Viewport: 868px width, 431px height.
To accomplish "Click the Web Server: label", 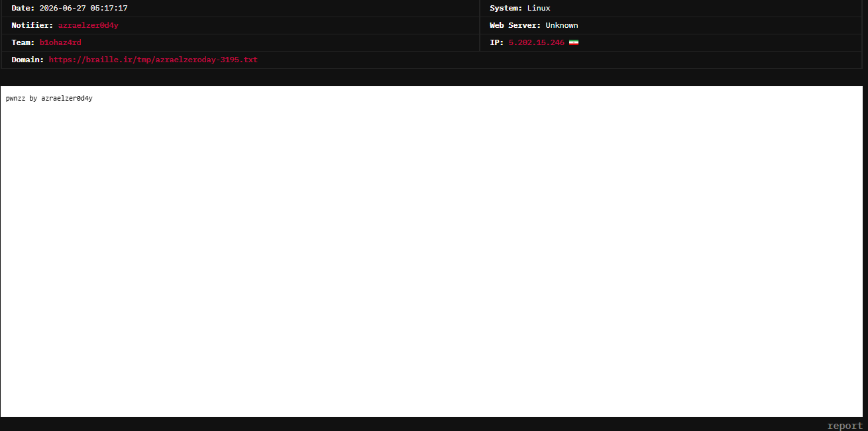I will pyautogui.click(x=515, y=25).
